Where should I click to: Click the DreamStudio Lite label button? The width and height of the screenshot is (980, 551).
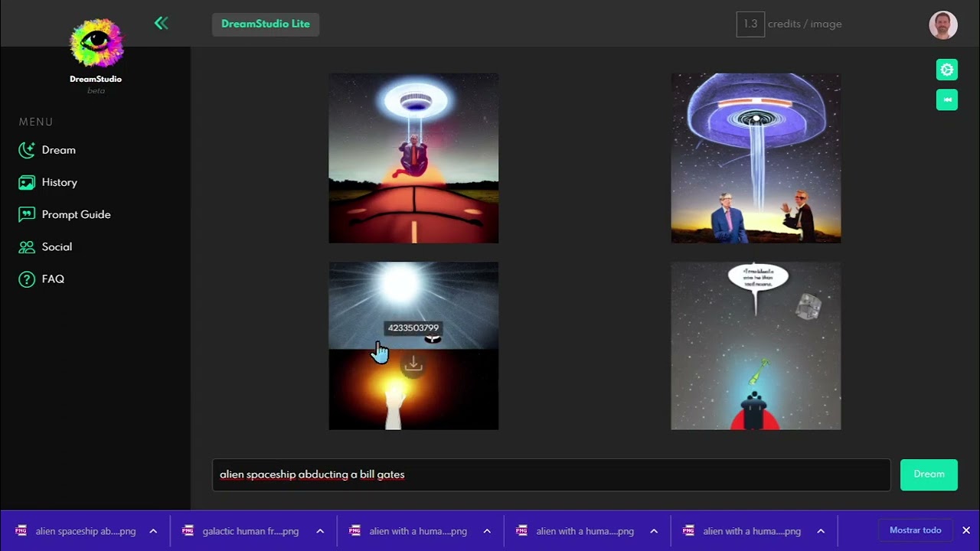266,24
